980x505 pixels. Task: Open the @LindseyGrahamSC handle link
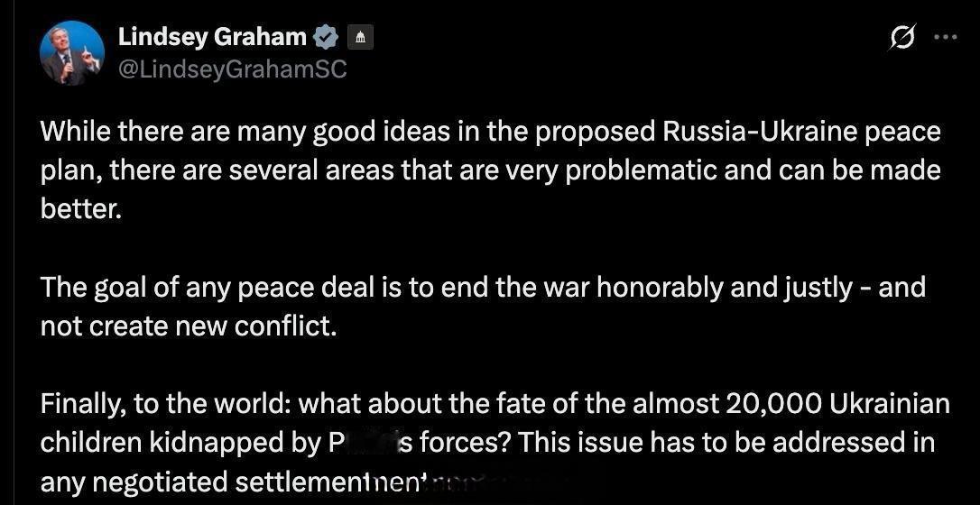(232, 69)
